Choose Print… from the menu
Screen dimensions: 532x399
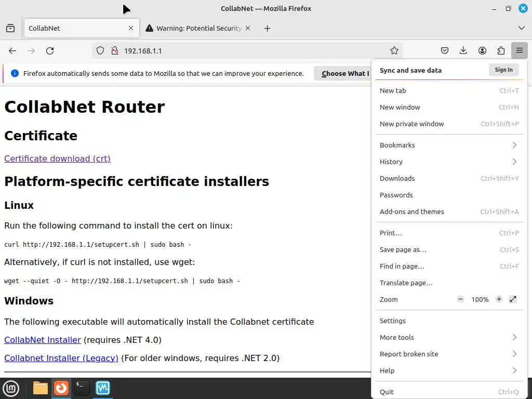click(x=449, y=233)
